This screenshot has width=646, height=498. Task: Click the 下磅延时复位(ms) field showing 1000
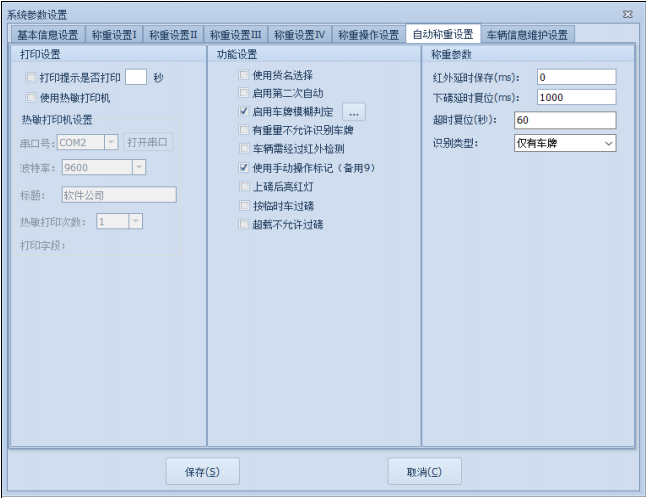pyautogui.click(x=576, y=98)
